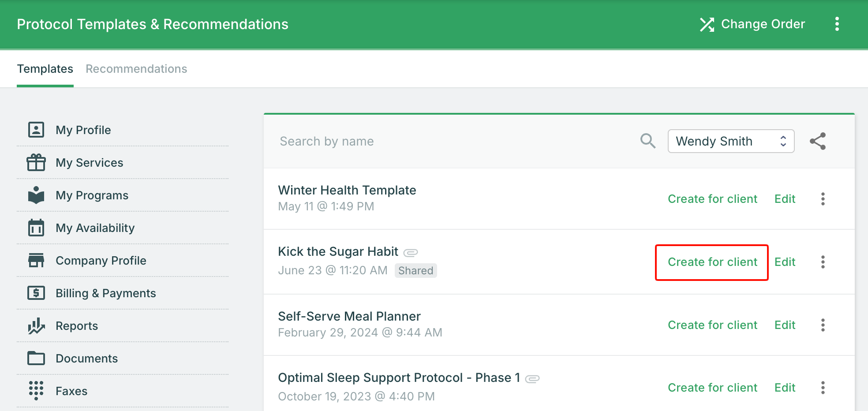This screenshot has width=868, height=411.
Task: Click the My Availability calendar icon
Action: [x=36, y=228]
